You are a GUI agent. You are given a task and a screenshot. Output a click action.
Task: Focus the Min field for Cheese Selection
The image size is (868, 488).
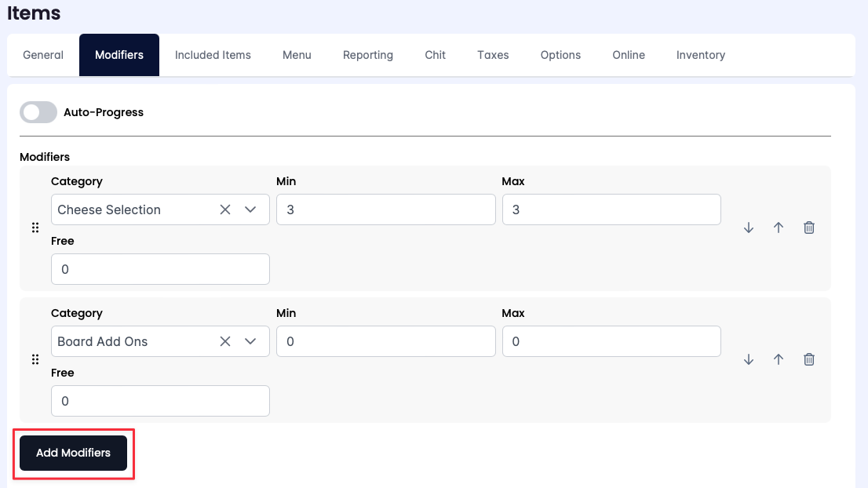(x=385, y=209)
